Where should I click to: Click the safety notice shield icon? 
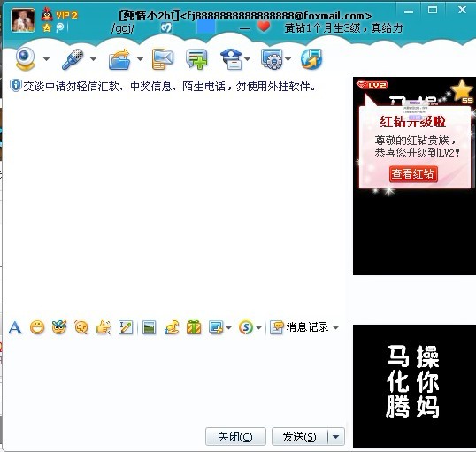(15, 86)
